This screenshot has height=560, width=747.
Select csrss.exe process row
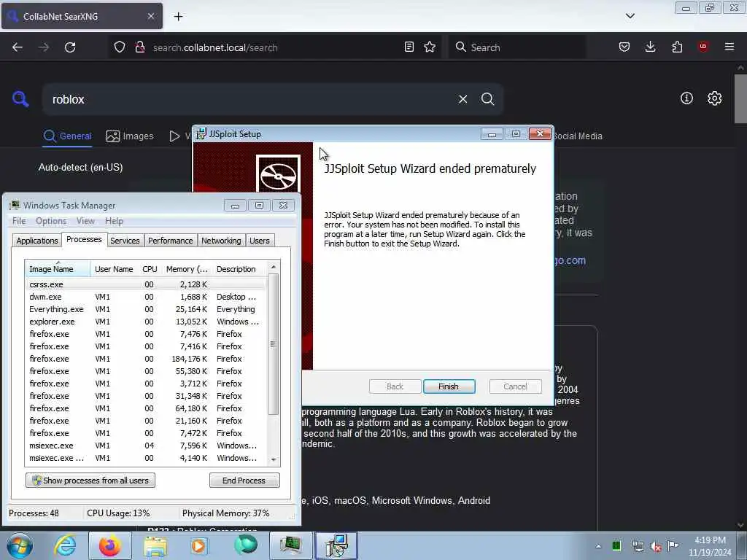click(x=146, y=284)
